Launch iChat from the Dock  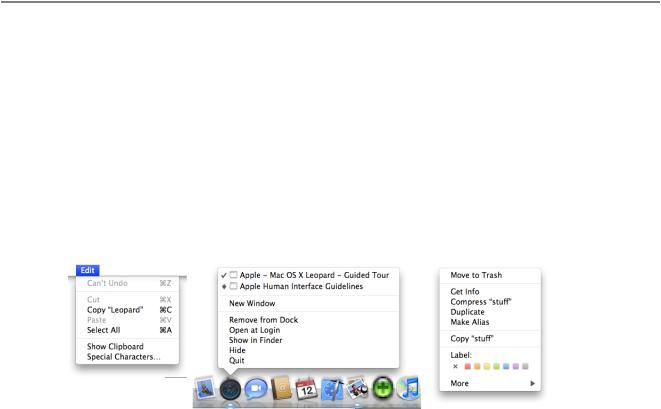click(256, 389)
